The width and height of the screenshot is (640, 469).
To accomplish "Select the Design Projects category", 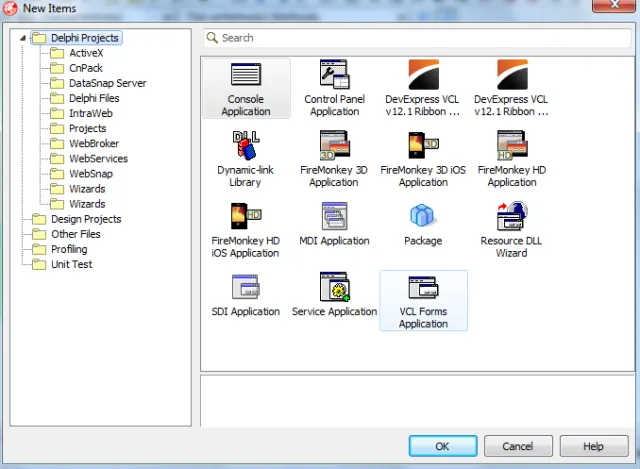I will [86, 219].
